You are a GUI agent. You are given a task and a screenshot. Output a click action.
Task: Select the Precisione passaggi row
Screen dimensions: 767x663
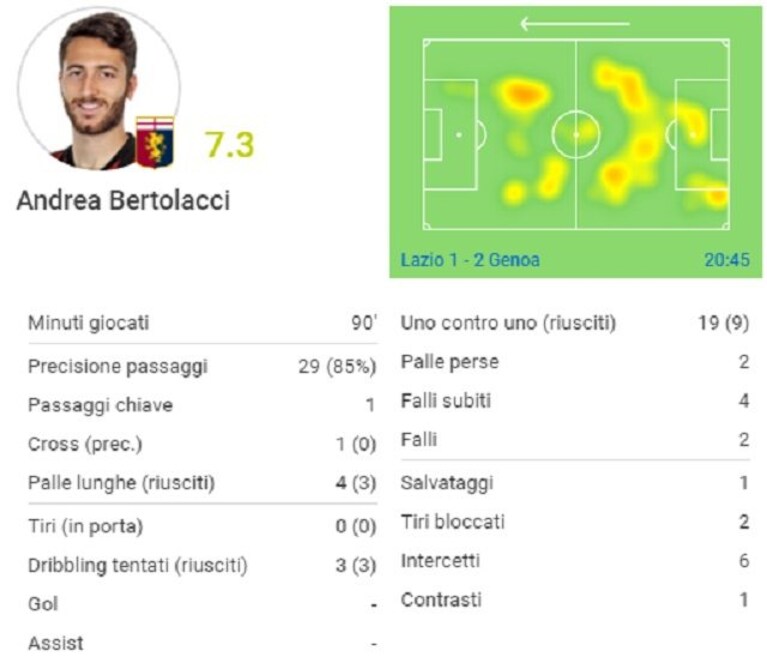coord(203,366)
